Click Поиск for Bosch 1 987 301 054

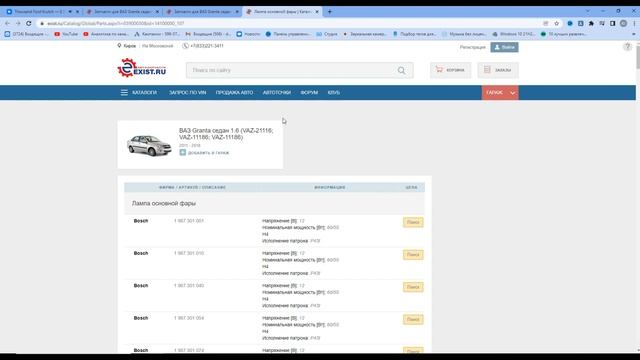click(x=413, y=320)
